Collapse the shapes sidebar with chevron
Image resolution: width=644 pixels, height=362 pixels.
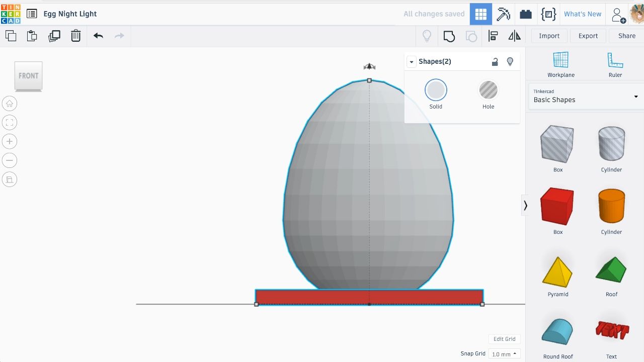[x=525, y=205]
